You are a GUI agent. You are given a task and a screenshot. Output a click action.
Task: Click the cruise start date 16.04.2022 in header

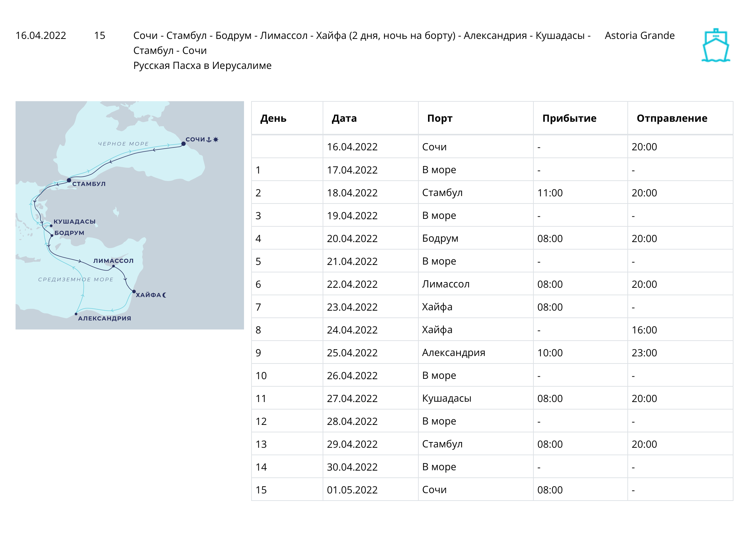click(41, 35)
